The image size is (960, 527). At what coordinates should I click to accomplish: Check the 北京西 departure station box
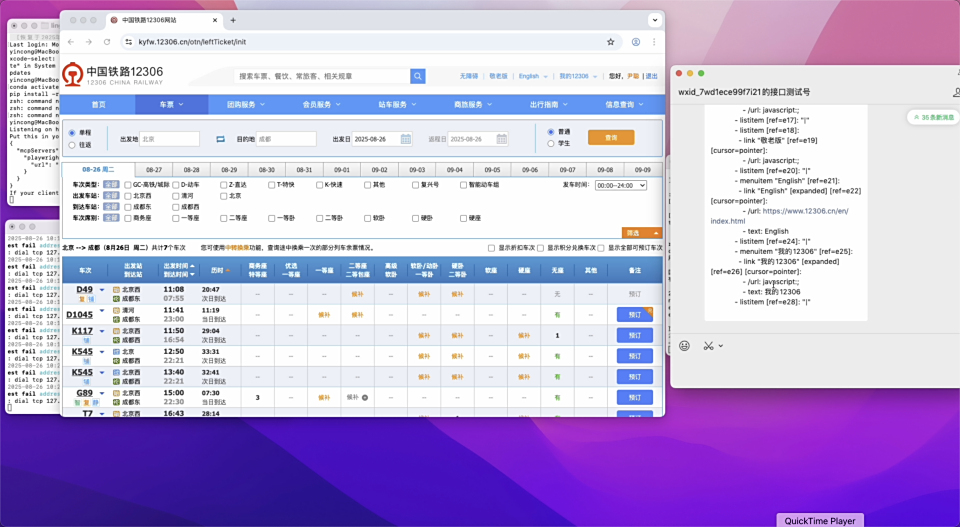pyautogui.click(x=127, y=196)
